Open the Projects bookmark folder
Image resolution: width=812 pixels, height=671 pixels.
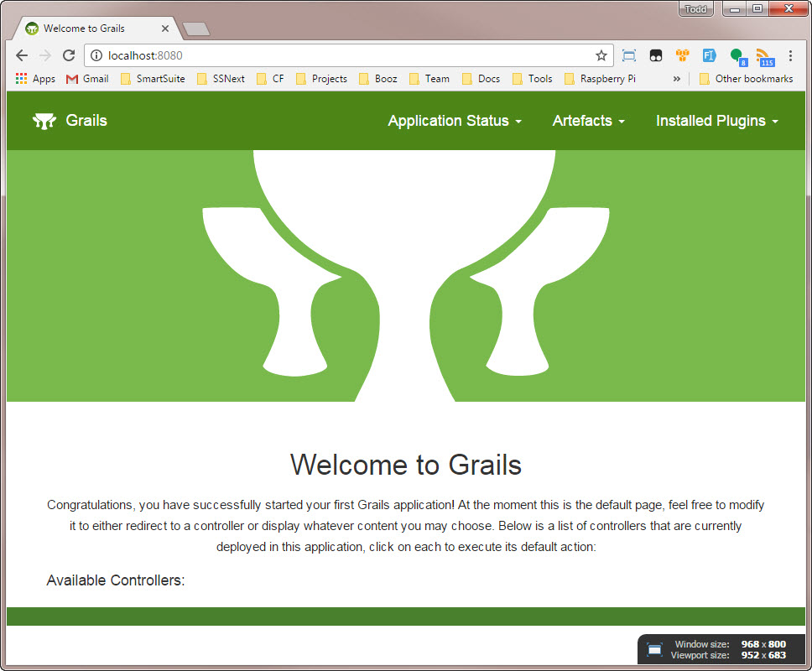(321, 79)
